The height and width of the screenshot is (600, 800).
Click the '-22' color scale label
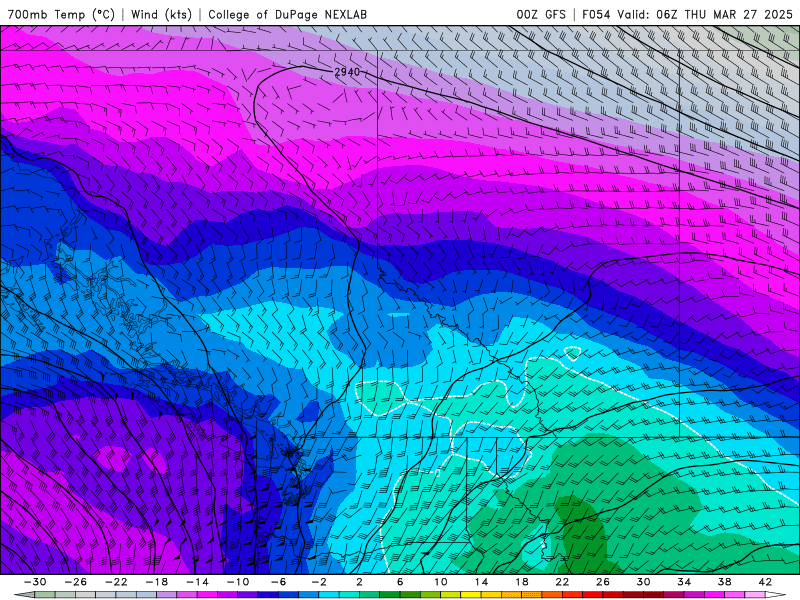point(116,582)
